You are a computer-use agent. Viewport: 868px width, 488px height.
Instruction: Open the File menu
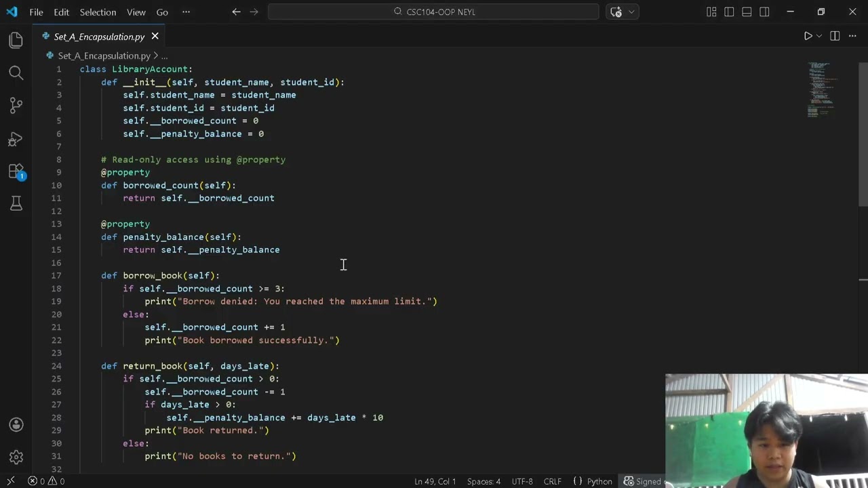point(36,12)
